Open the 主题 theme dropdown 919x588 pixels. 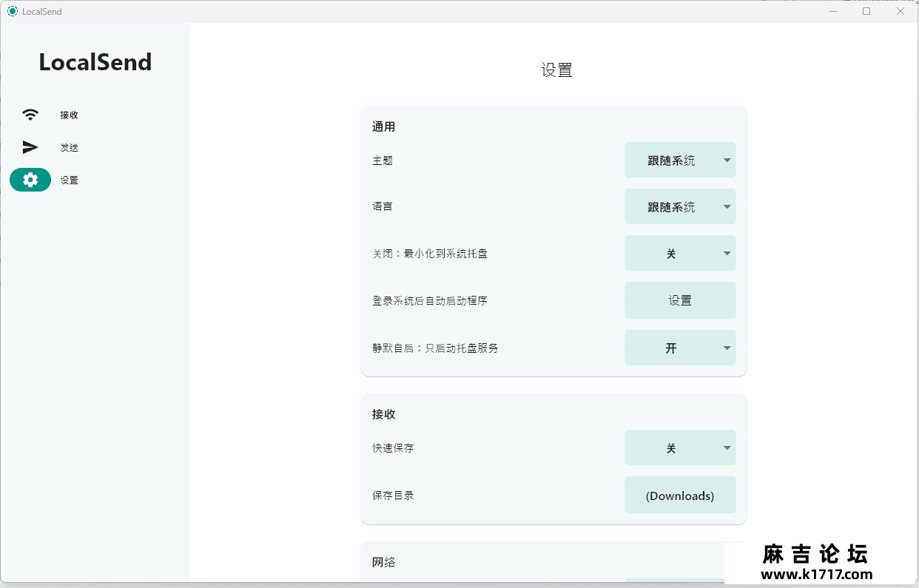click(680, 160)
